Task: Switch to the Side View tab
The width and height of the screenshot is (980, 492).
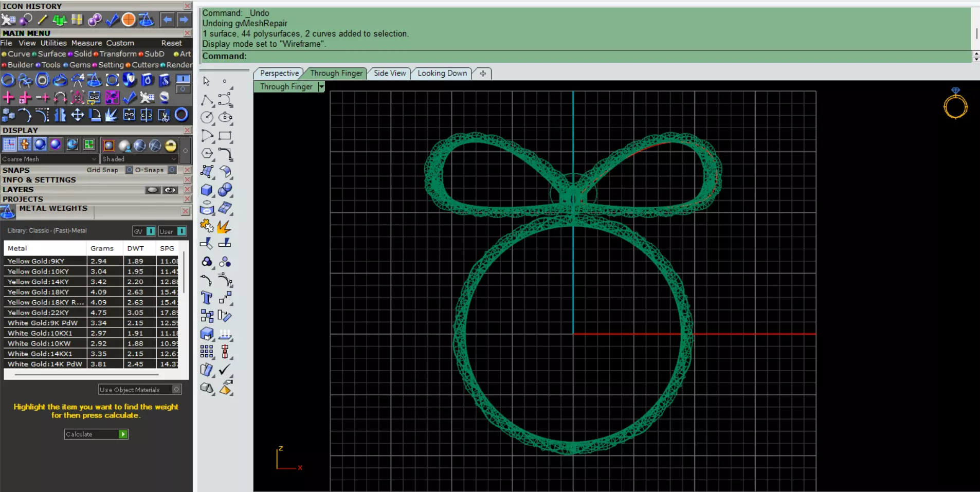Action: pyautogui.click(x=390, y=73)
